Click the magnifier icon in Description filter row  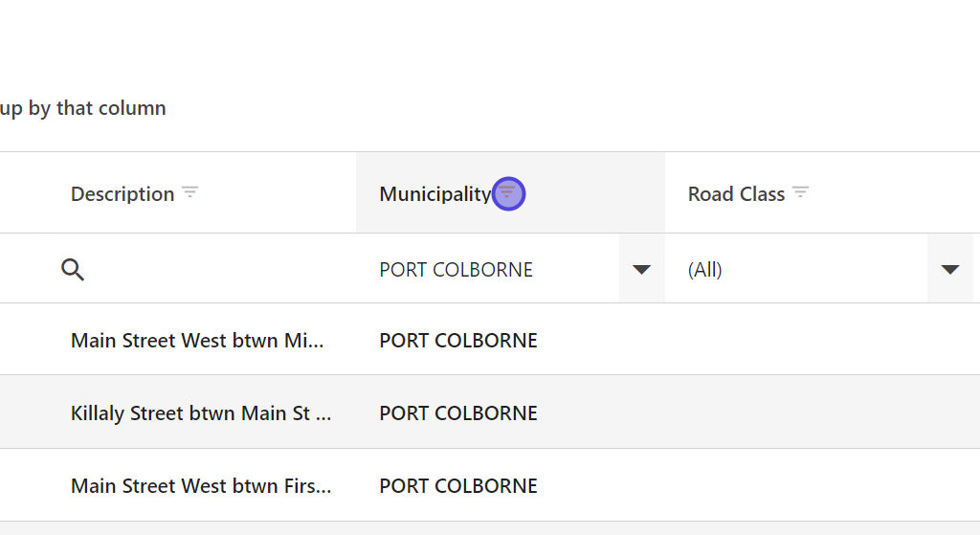pos(73,270)
